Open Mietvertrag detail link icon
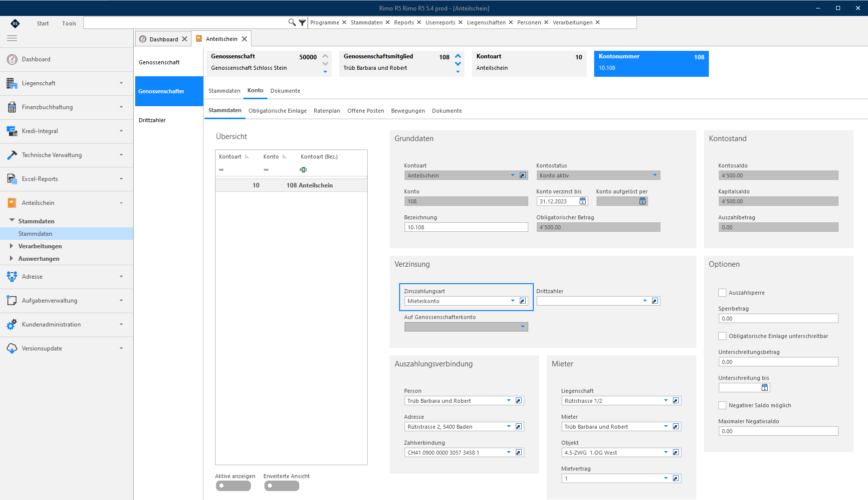This screenshot has height=500, width=868. [676, 479]
